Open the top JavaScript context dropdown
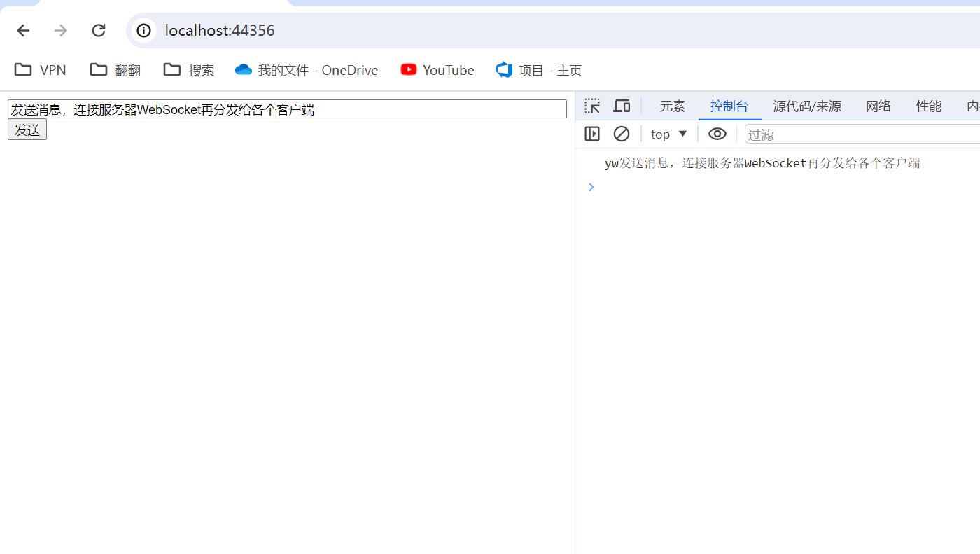The height and width of the screenshot is (554, 980). pyautogui.click(x=669, y=134)
